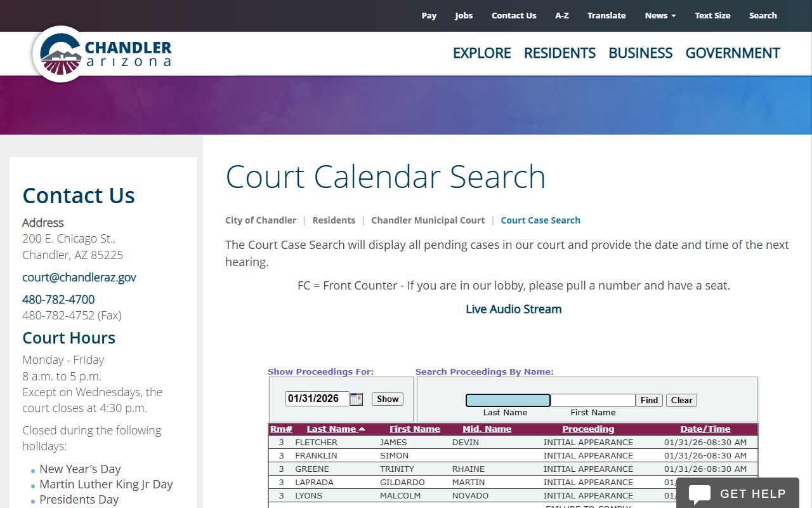Sort by Mid. Name column header

point(487,429)
